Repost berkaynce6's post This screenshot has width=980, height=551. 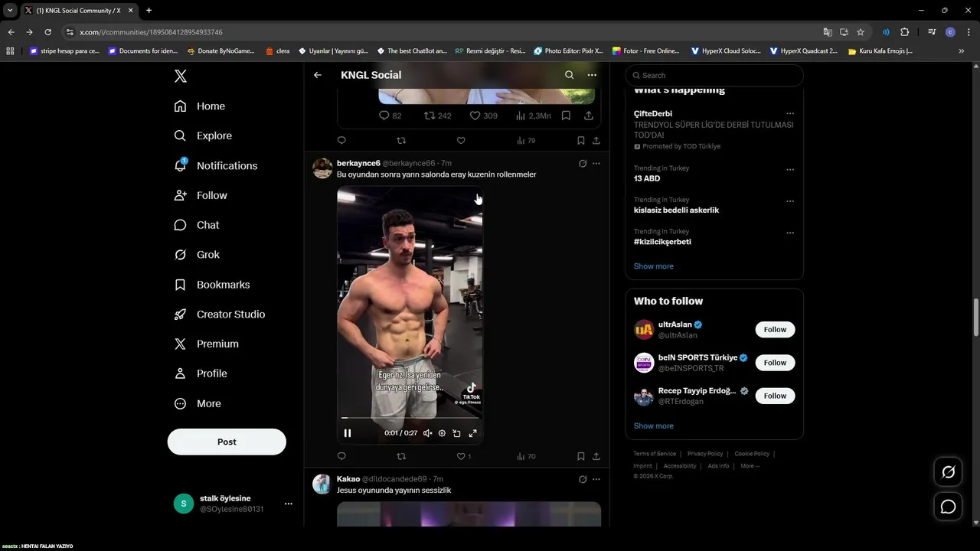tap(401, 456)
